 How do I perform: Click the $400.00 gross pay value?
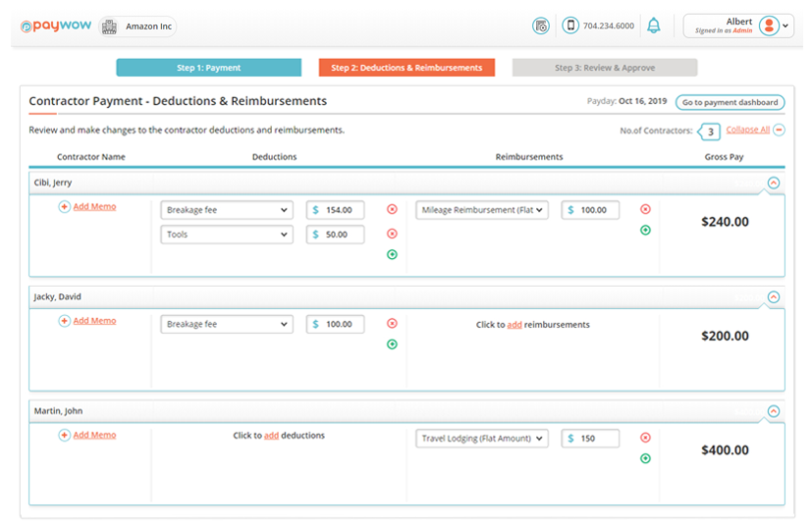click(725, 450)
